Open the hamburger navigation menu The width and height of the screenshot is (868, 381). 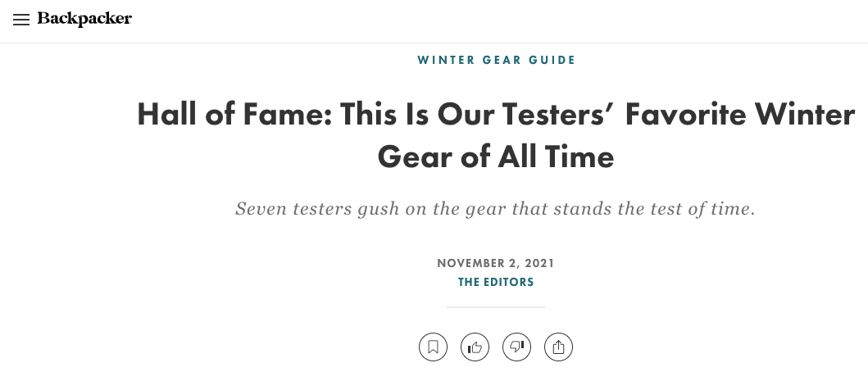(21, 20)
